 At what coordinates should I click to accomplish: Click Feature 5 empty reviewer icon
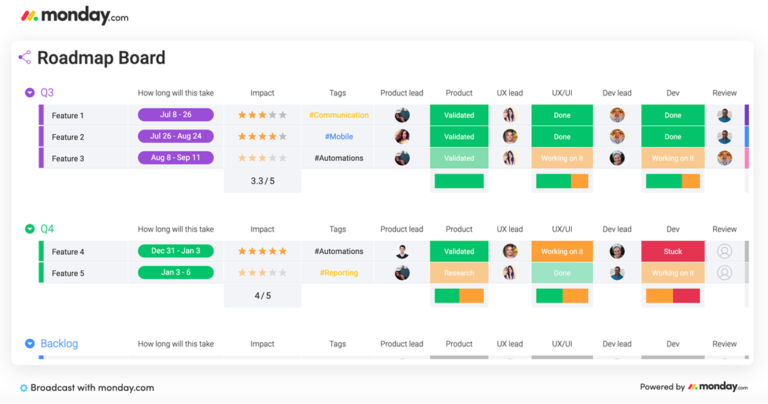click(725, 273)
